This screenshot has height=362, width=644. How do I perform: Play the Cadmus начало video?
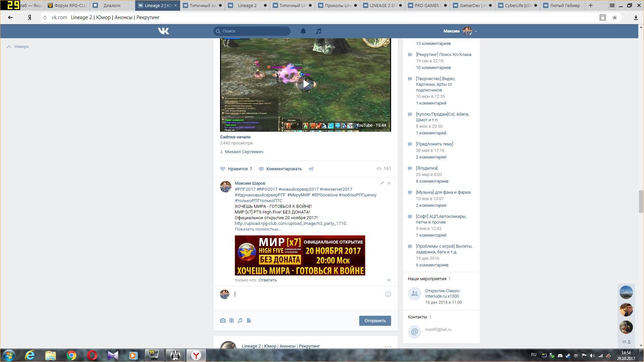305,84
